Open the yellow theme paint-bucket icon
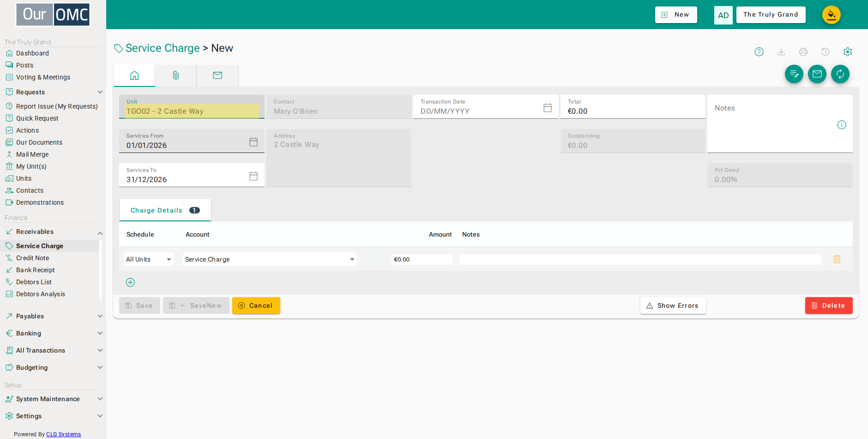868x439 pixels. click(x=832, y=15)
